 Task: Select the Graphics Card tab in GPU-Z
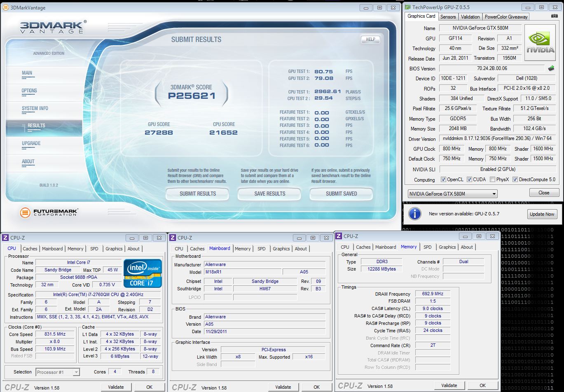pyautogui.click(x=421, y=16)
